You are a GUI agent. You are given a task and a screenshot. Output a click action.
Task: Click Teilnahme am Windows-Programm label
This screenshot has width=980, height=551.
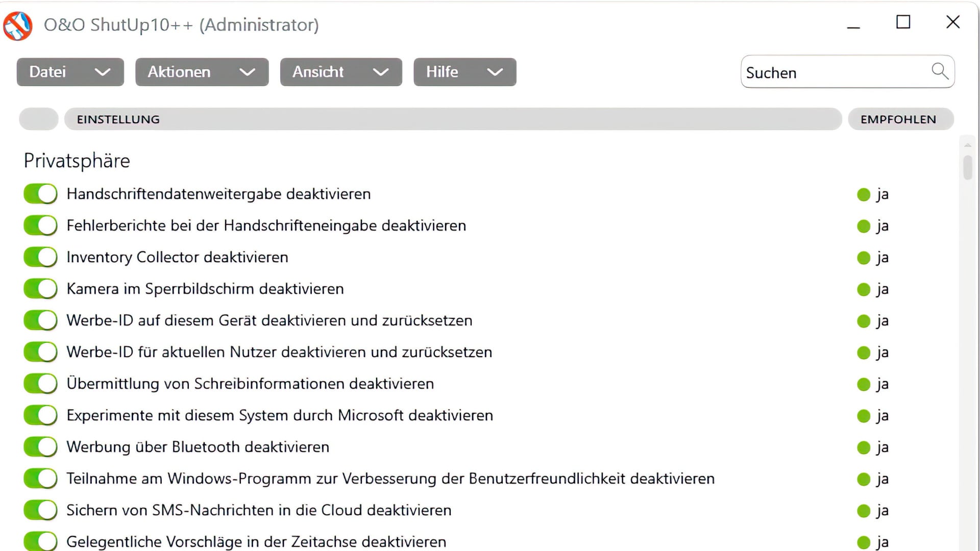[390, 479]
